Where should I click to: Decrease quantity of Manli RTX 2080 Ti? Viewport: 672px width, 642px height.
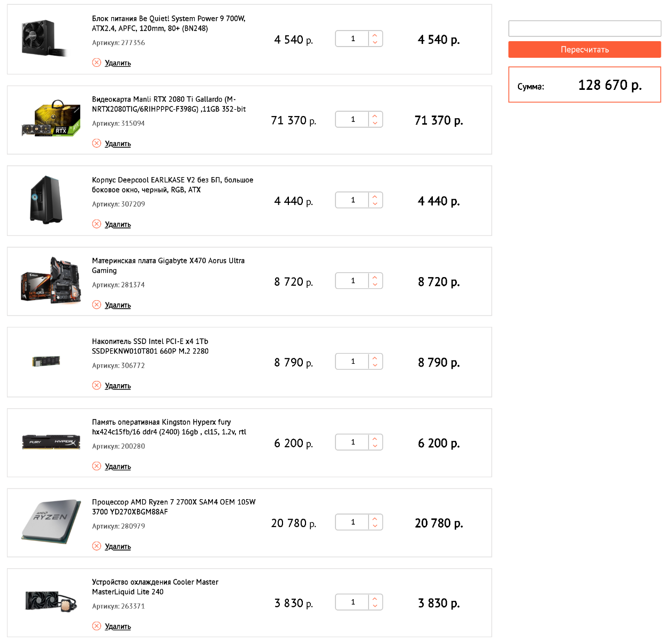pos(375,123)
